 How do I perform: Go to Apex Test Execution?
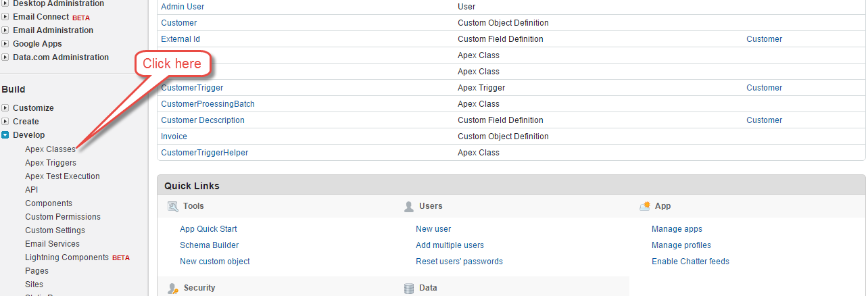pyautogui.click(x=62, y=176)
